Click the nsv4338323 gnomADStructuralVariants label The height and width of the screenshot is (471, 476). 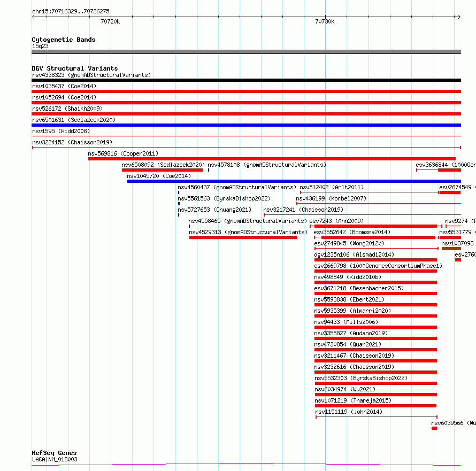[x=91, y=75]
